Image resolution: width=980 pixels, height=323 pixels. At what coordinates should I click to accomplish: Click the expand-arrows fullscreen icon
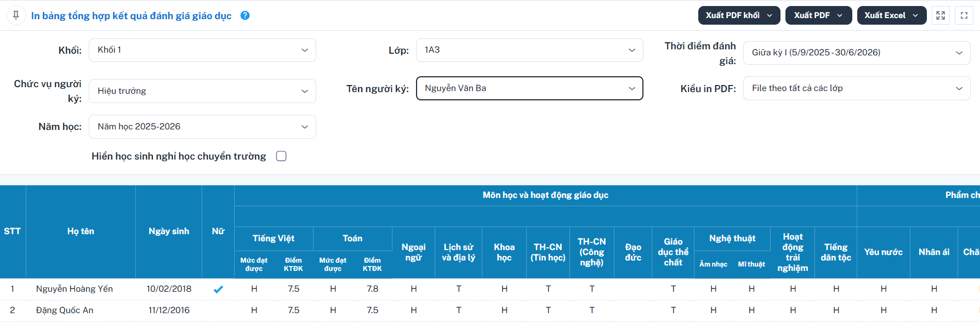click(941, 15)
